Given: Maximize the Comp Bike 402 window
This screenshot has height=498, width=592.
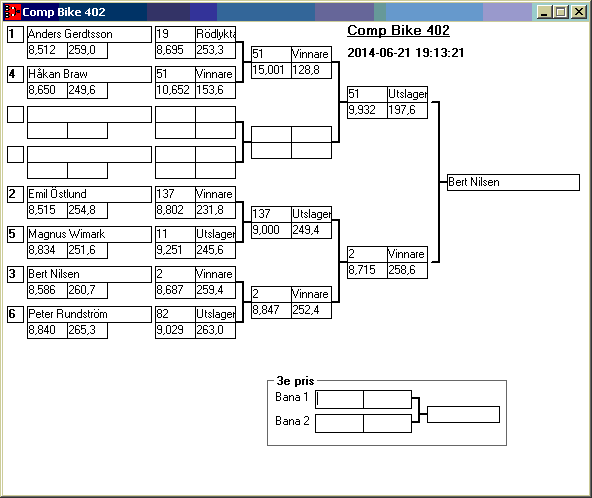Looking at the screenshot, I should (561, 12).
